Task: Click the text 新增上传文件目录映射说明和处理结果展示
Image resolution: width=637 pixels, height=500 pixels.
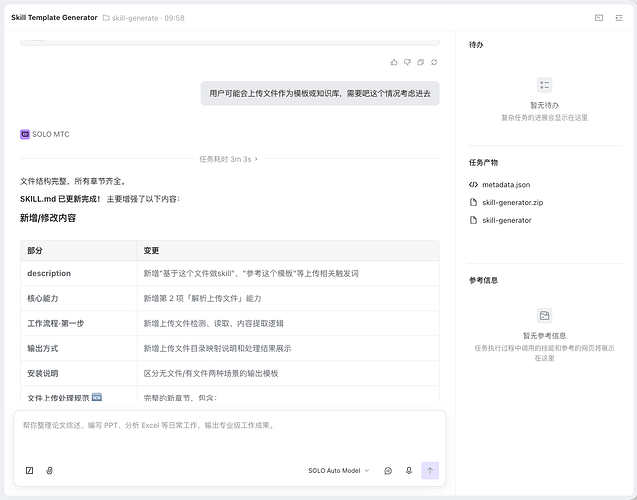Action: tap(217, 348)
